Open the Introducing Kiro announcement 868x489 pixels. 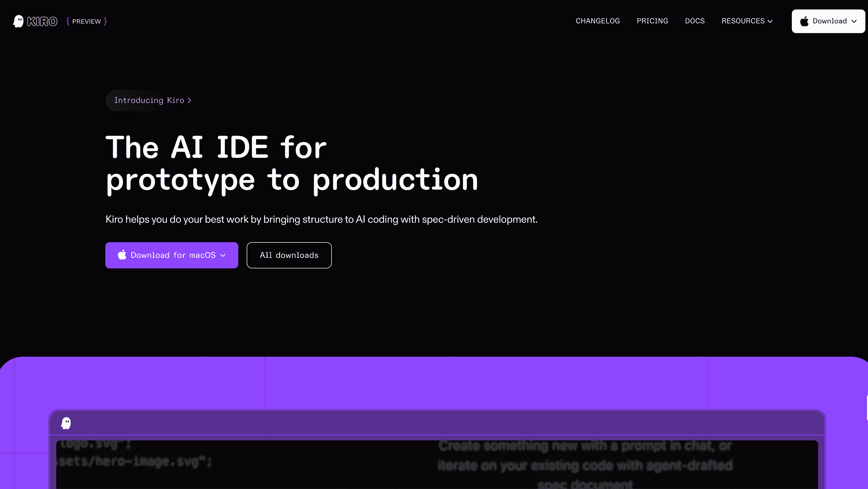tap(153, 100)
